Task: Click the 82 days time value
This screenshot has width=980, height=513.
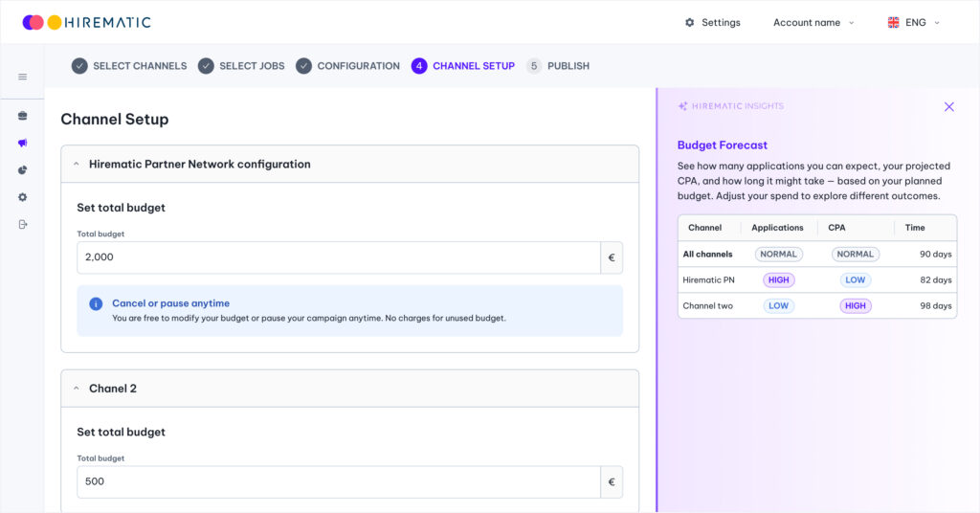Action: pyautogui.click(x=936, y=279)
